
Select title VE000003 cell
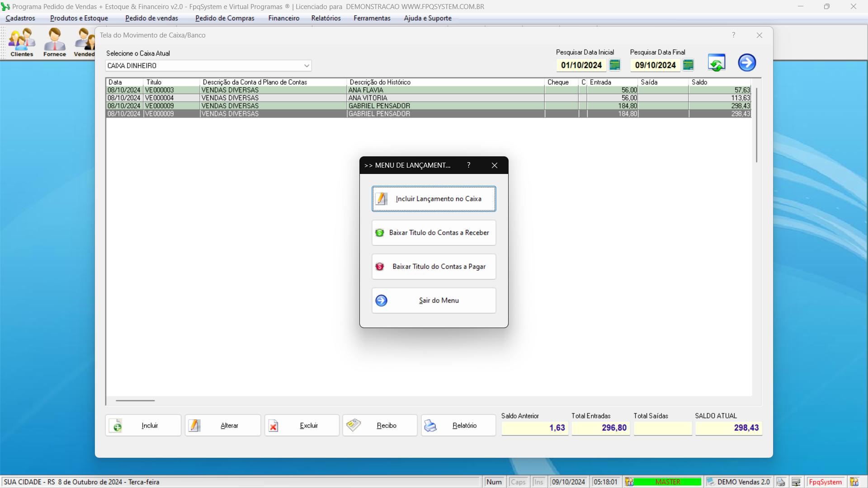point(171,90)
